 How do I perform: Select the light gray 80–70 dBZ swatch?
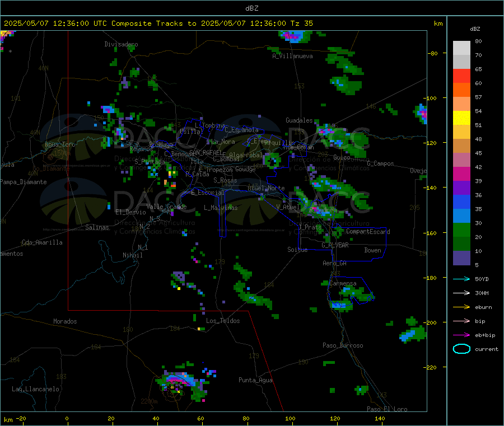coord(461,48)
